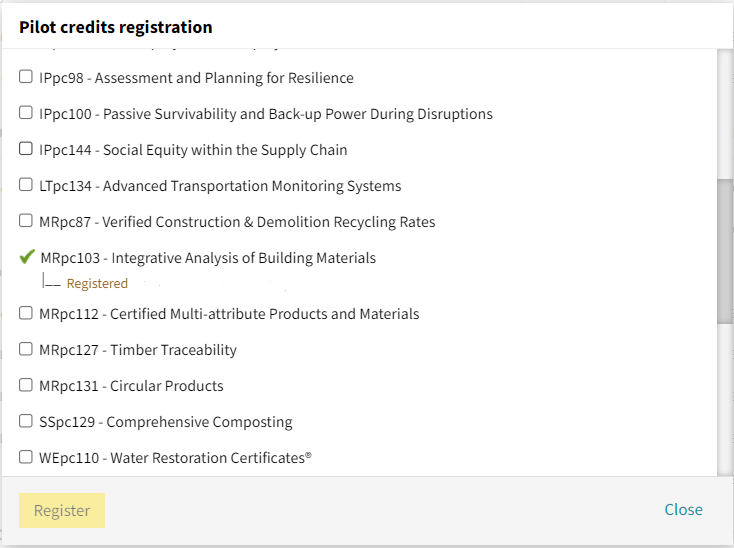734x548 pixels.
Task: Check the MRpc131 Circular Products checkbox
Action: coord(26,385)
